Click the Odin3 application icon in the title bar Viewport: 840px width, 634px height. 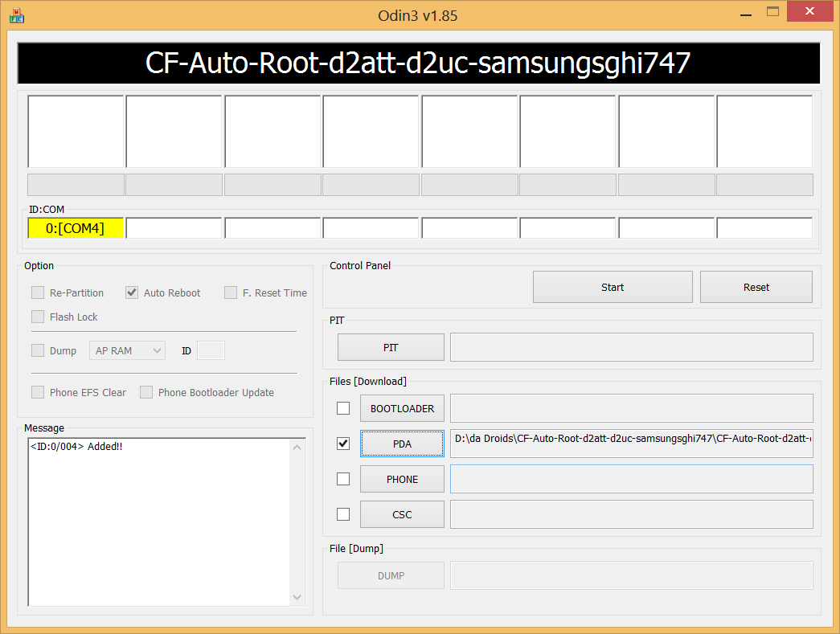16,14
